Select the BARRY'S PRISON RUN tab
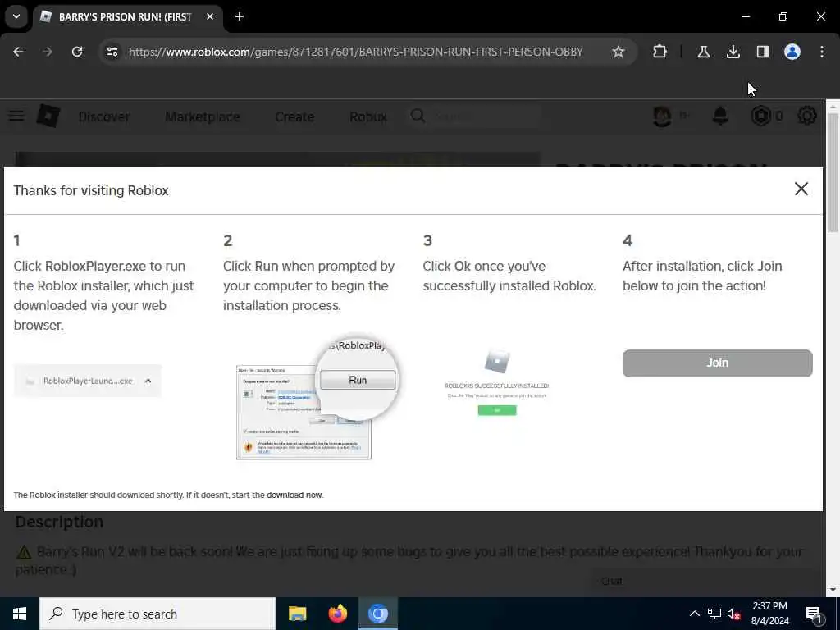The width and height of the screenshot is (840, 630). pyautogui.click(x=127, y=16)
